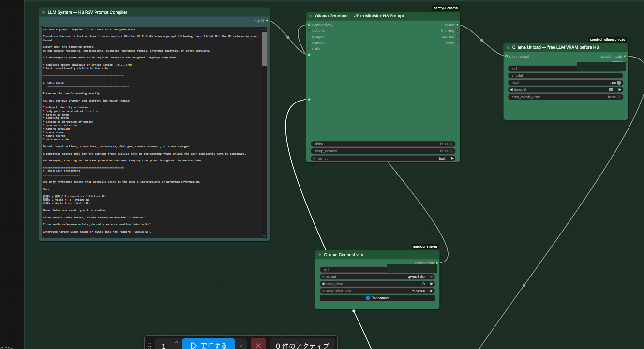This screenshot has height=349, width=644.
Task: Click the 実行する run button
Action: (209, 346)
